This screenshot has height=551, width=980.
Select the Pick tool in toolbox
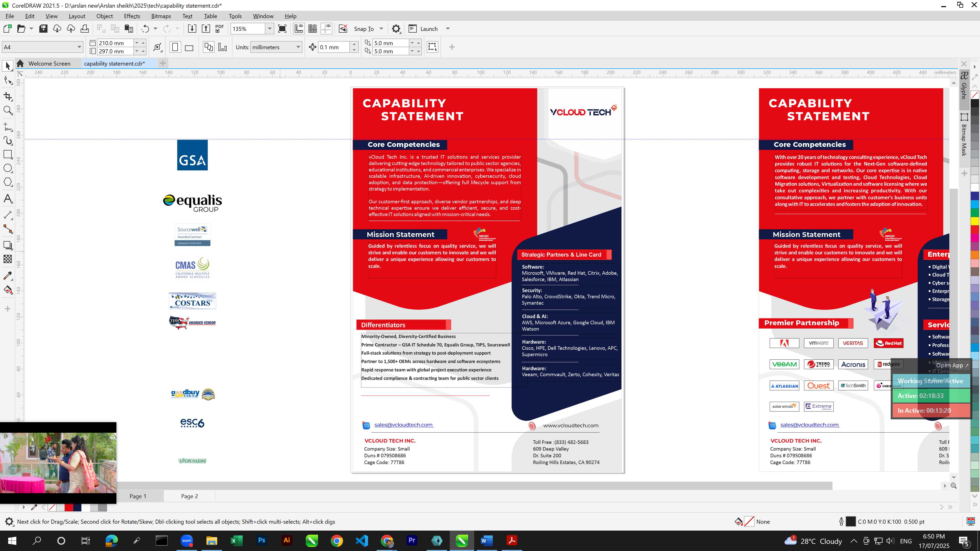pos(8,66)
